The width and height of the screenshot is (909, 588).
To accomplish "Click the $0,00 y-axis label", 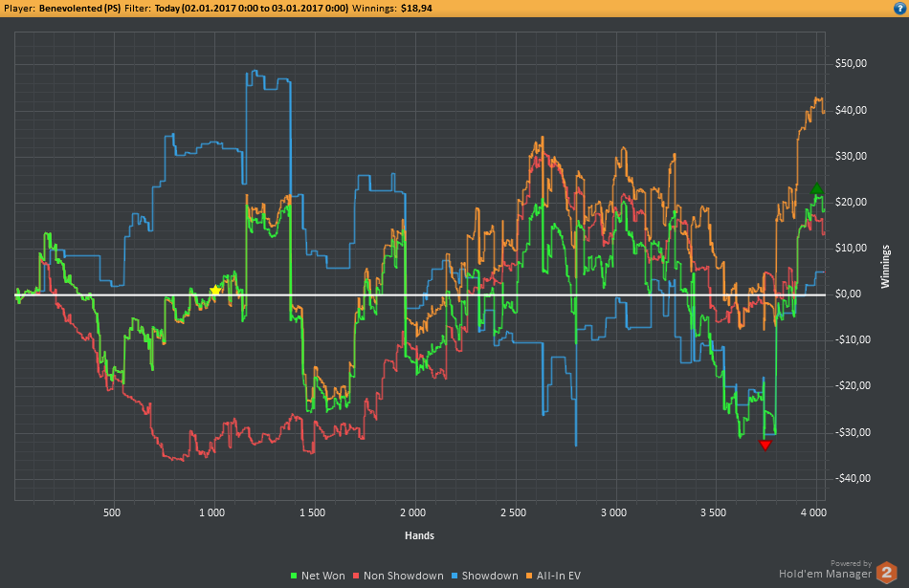I will click(851, 294).
